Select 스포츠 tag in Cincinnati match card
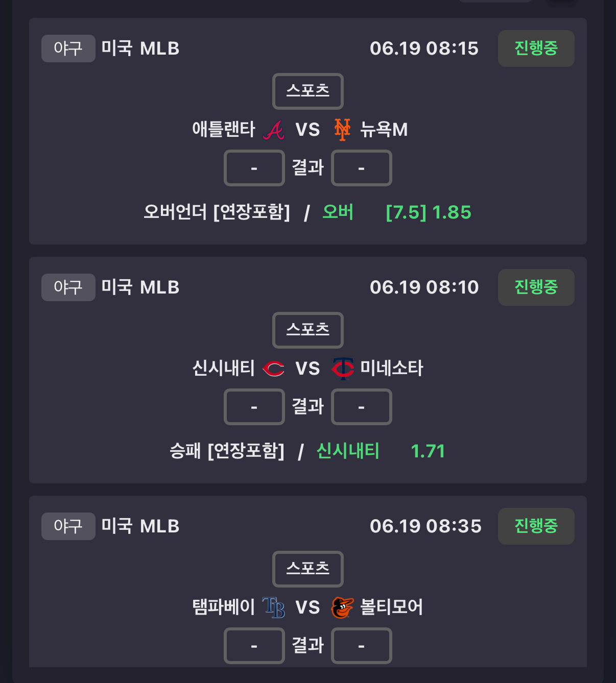This screenshot has height=683, width=616. tap(308, 330)
